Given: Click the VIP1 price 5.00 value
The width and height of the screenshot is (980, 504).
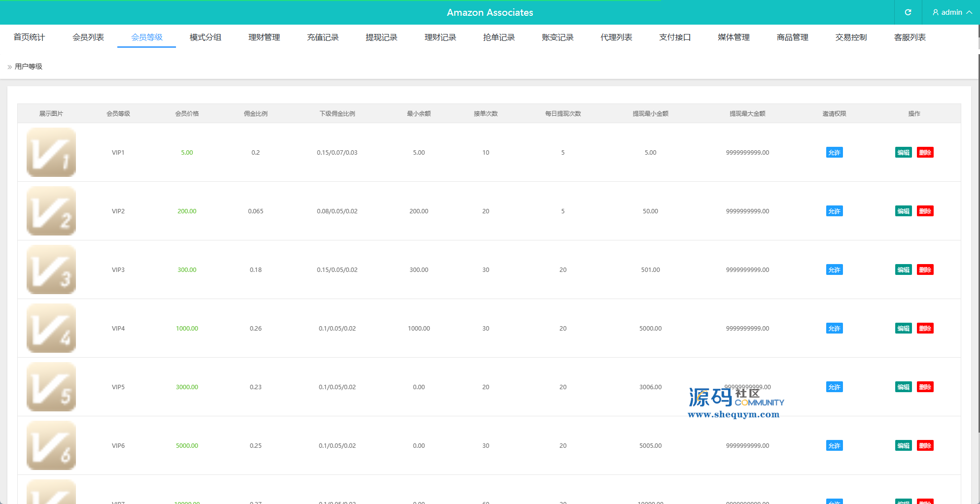Looking at the screenshot, I should (187, 153).
